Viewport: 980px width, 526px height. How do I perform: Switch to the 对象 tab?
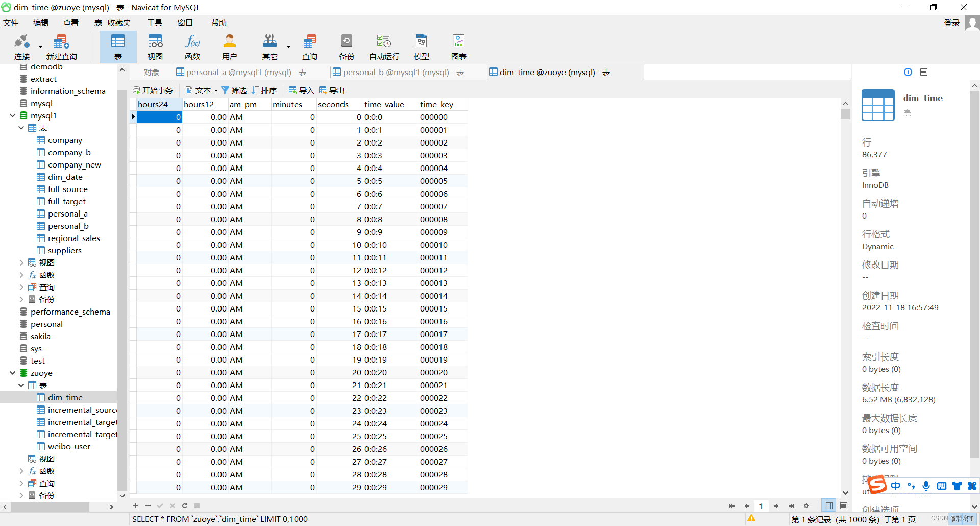tap(152, 72)
